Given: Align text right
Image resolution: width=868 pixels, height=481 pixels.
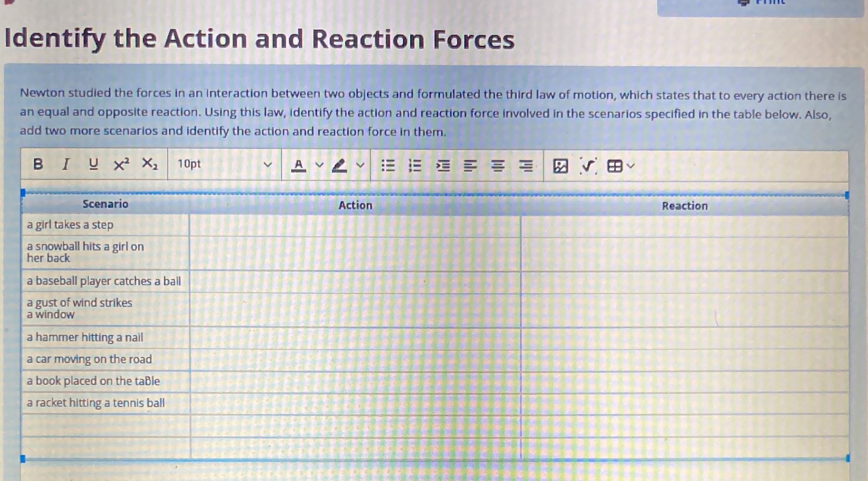Looking at the screenshot, I should [x=526, y=166].
